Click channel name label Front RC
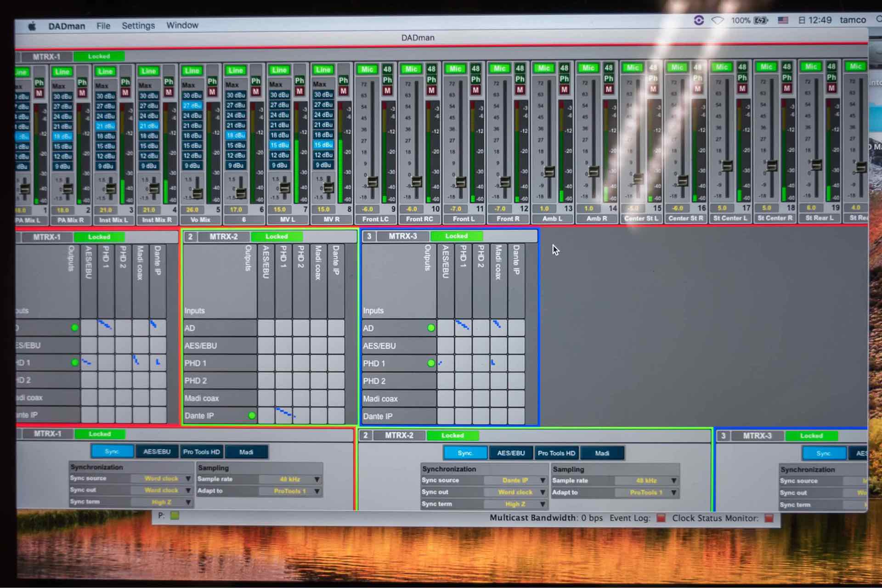The height and width of the screenshot is (588, 882). click(419, 219)
